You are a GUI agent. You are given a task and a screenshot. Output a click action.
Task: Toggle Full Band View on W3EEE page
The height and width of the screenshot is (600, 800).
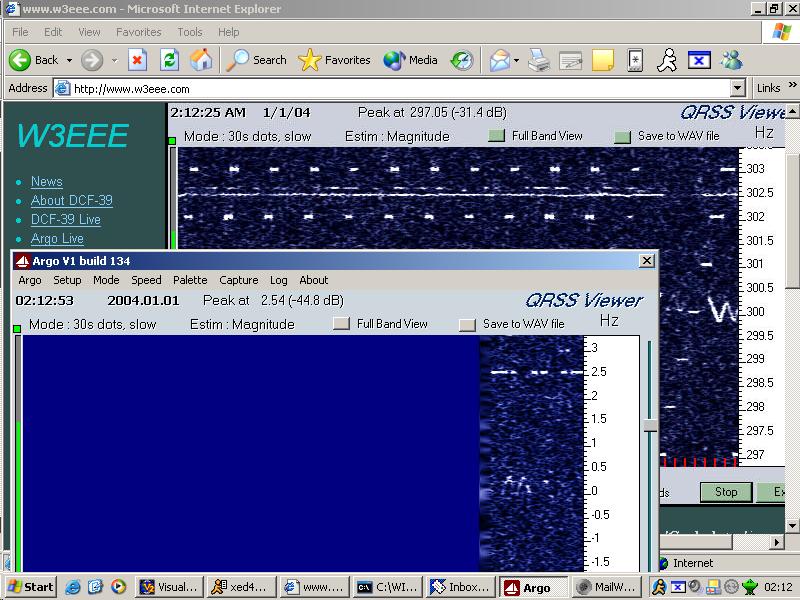coord(496,135)
